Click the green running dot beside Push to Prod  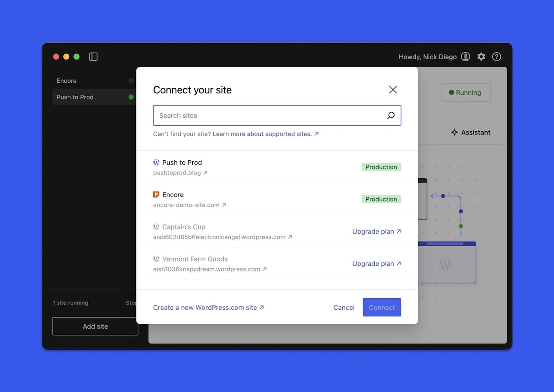coord(131,97)
